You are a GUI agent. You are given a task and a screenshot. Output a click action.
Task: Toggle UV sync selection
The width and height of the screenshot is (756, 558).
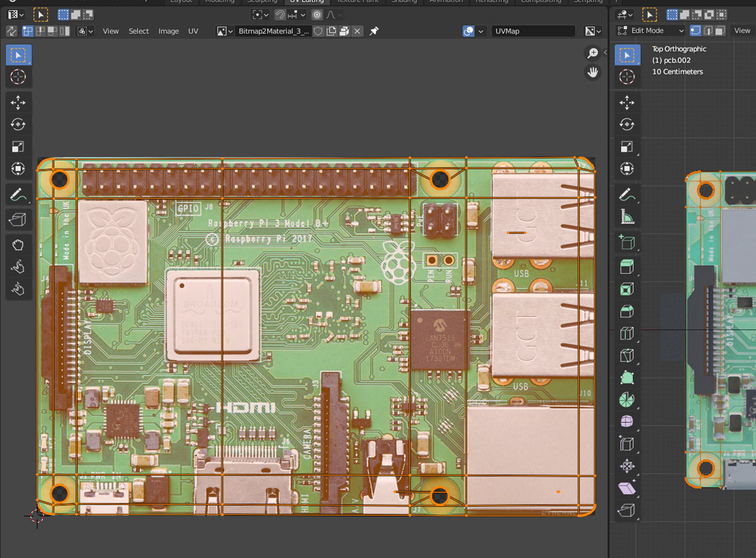coord(11,31)
